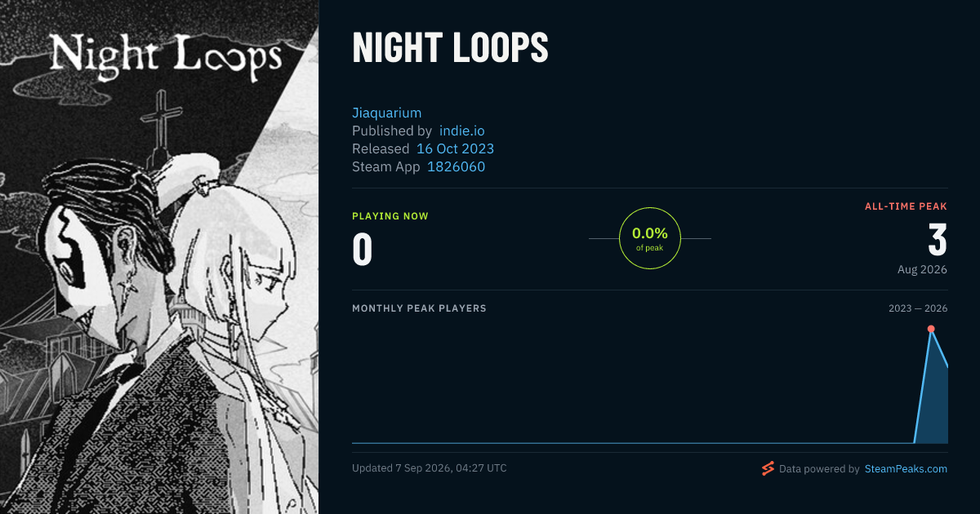Screen dimensions: 980x514
Task: Click the red peak marker on chart
Action: pos(931,329)
